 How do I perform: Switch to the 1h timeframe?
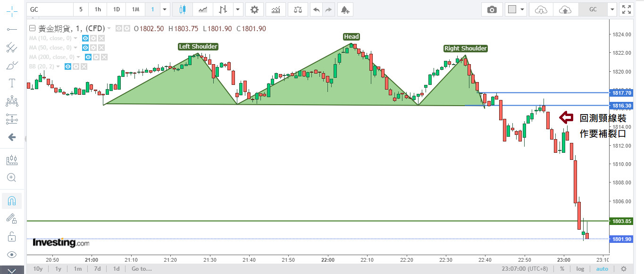click(98, 9)
